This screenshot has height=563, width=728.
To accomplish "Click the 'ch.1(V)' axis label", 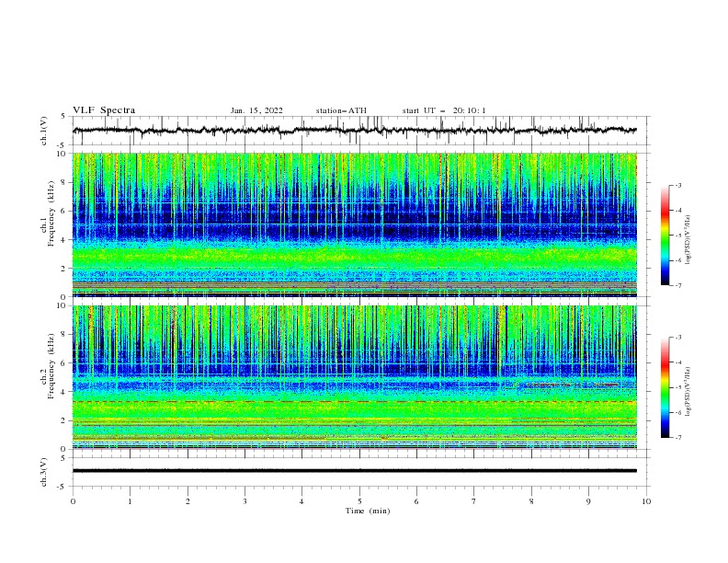I will point(44,131).
